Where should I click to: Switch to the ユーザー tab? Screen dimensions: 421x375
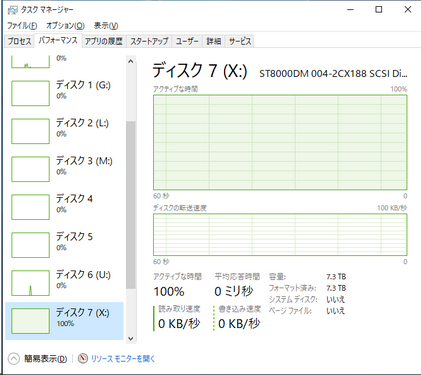coord(187,41)
